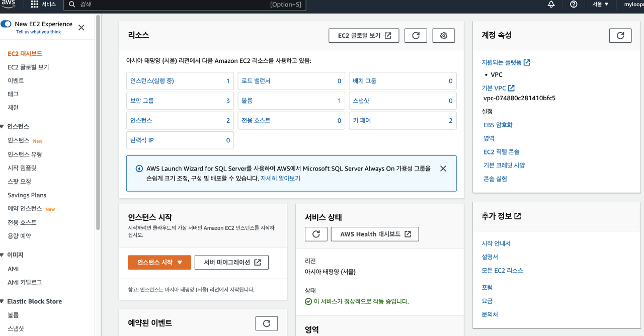Open 인스턴스 유형 in the sidebar
The image size is (644, 336).
click(25, 154)
